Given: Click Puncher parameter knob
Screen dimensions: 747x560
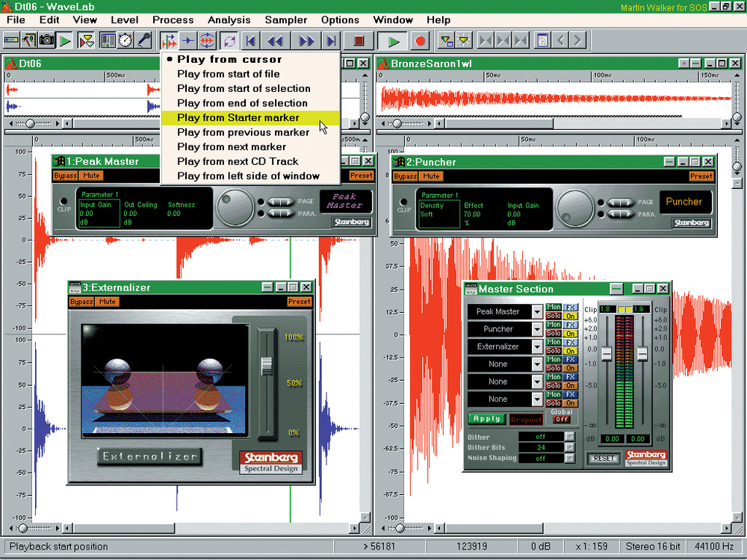Looking at the screenshot, I should (575, 208).
